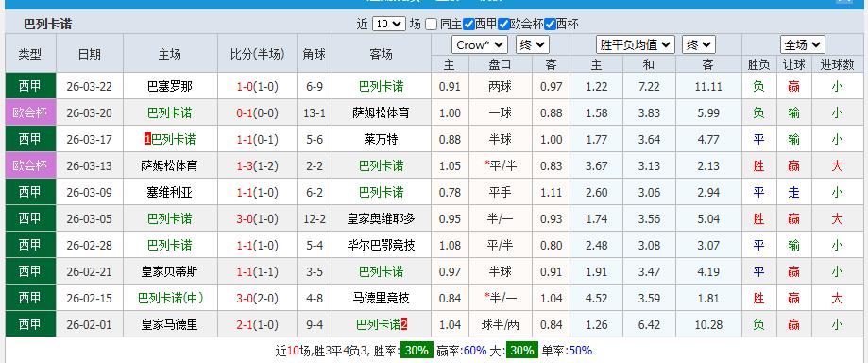This screenshot has width=868, height=363.
Task: Open the 3-0(2-0) score on 26-02-15
Action: [x=257, y=298]
